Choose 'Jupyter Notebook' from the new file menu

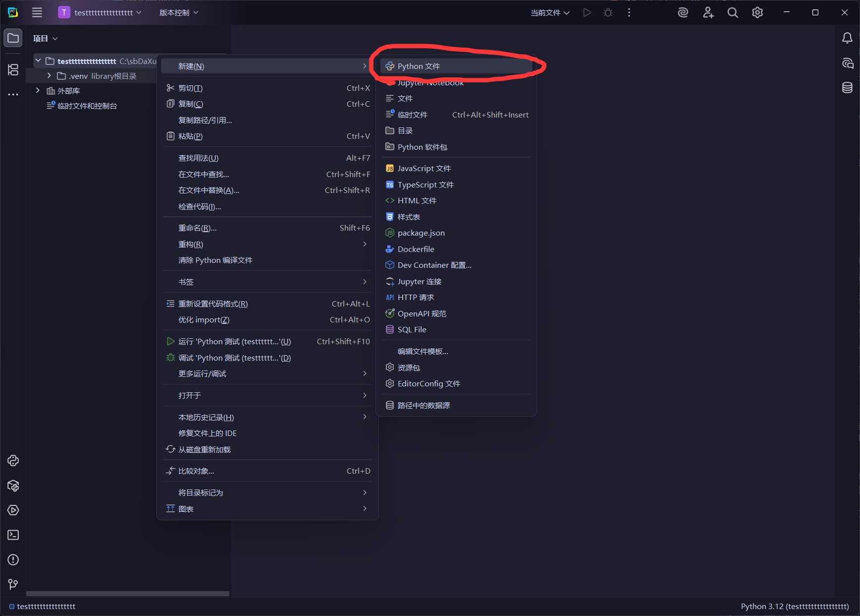pos(430,82)
